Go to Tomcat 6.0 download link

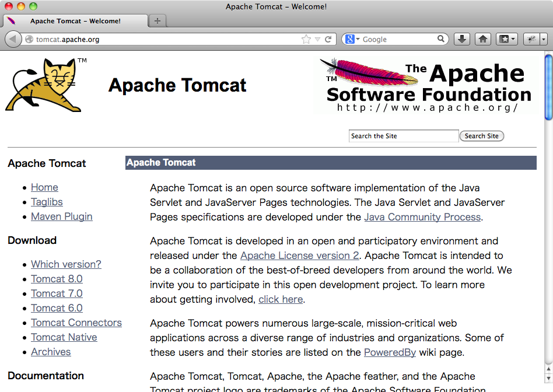pos(57,308)
